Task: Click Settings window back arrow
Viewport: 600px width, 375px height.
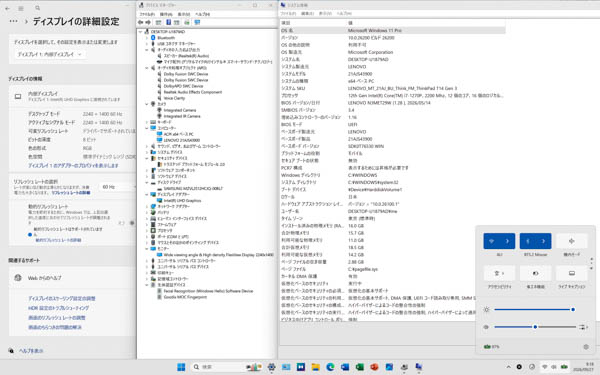Action: tap(8, 8)
